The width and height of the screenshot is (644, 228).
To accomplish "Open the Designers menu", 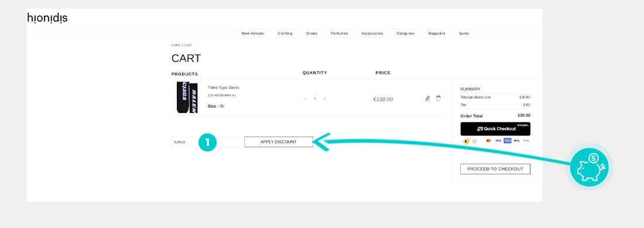I will 405,33.
